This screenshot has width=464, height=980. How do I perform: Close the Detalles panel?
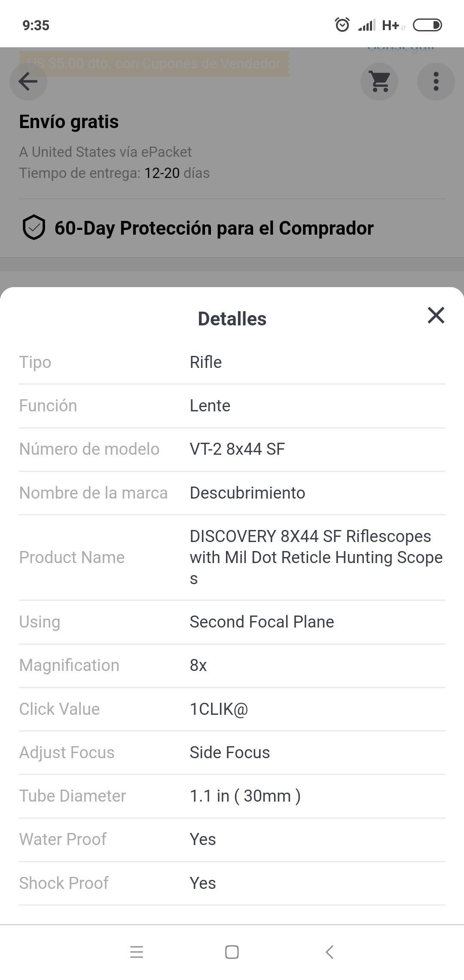pos(436,315)
